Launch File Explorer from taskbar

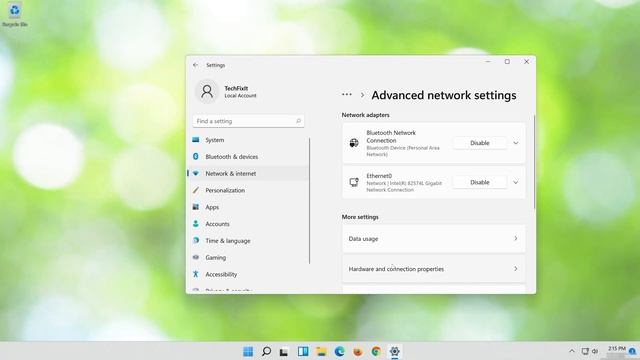click(321, 351)
